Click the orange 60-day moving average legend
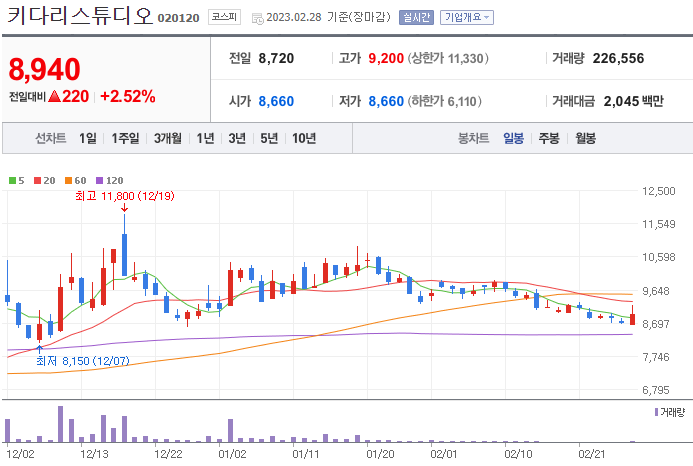 click(75, 180)
